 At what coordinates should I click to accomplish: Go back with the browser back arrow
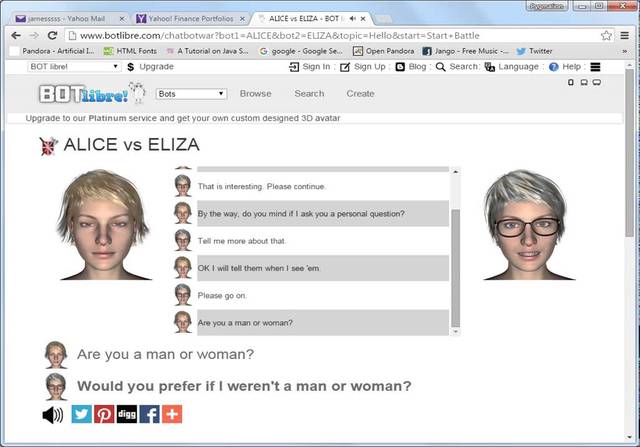(16, 36)
